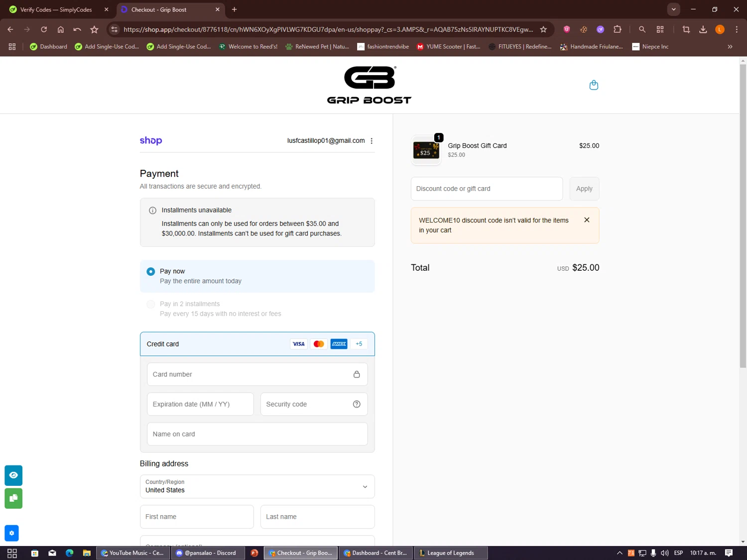
Task: Click the Mastercard icon
Action: pos(319,344)
